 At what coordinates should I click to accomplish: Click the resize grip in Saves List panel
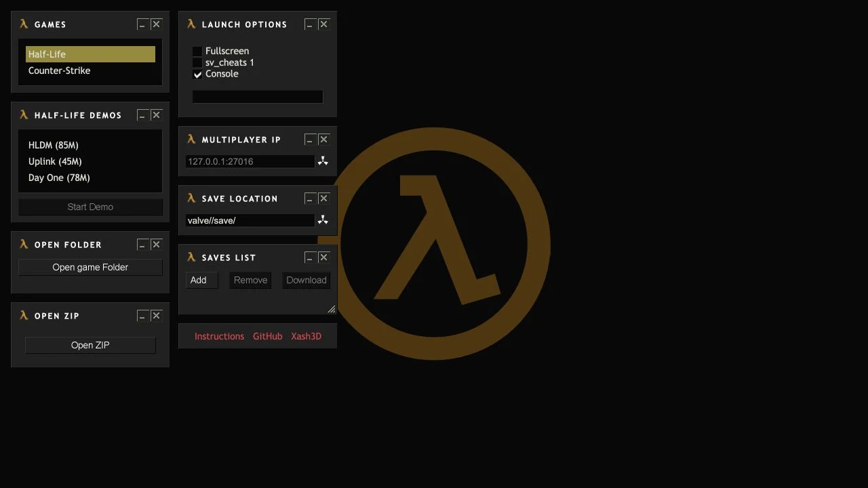331,309
